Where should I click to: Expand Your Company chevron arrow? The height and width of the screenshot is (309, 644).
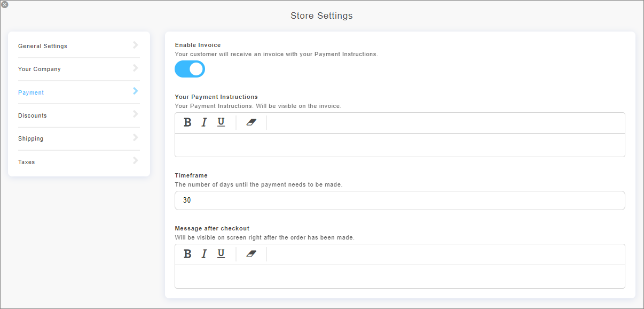pyautogui.click(x=136, y=68)
